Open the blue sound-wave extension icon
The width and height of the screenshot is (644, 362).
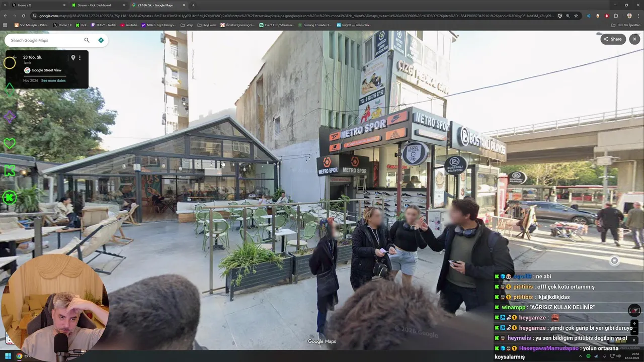tap(589, 16)
